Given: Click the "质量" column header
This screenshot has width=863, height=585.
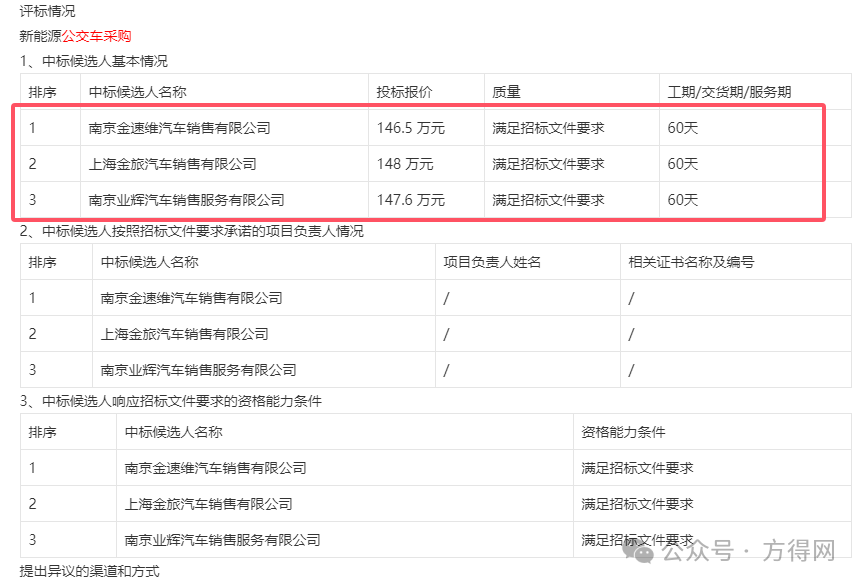Looking at the screenshot, I should [x=506, y=92].
